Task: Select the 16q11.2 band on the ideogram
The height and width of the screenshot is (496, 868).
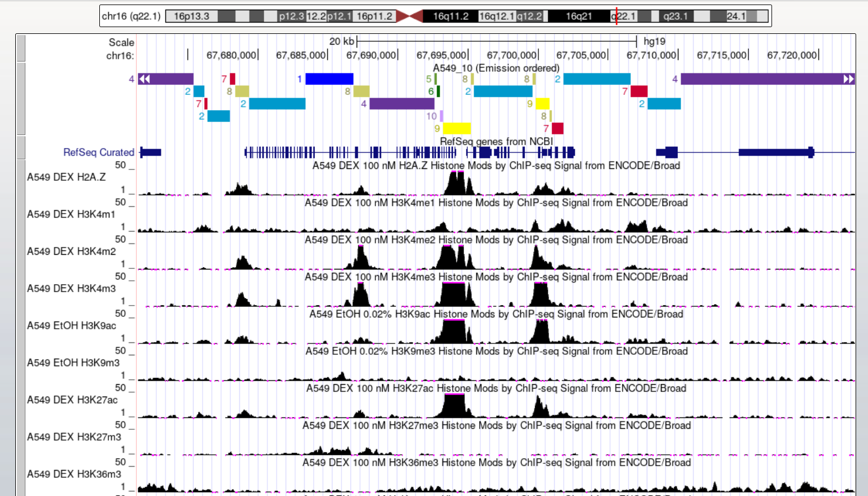Action: click(450, 16)
